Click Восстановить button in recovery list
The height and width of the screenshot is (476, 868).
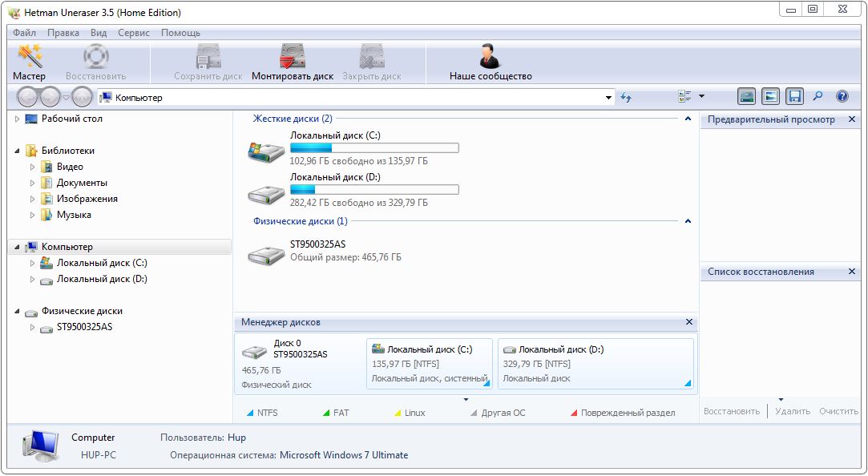tap(731, 411)
